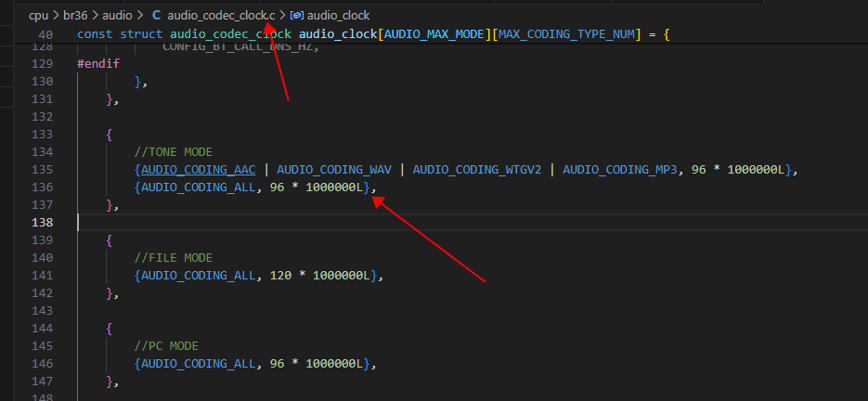The width and height of the screenshot is (868, 401).
Task: Select line number 133
Action: pyautogui.click(x=42, y=135)
